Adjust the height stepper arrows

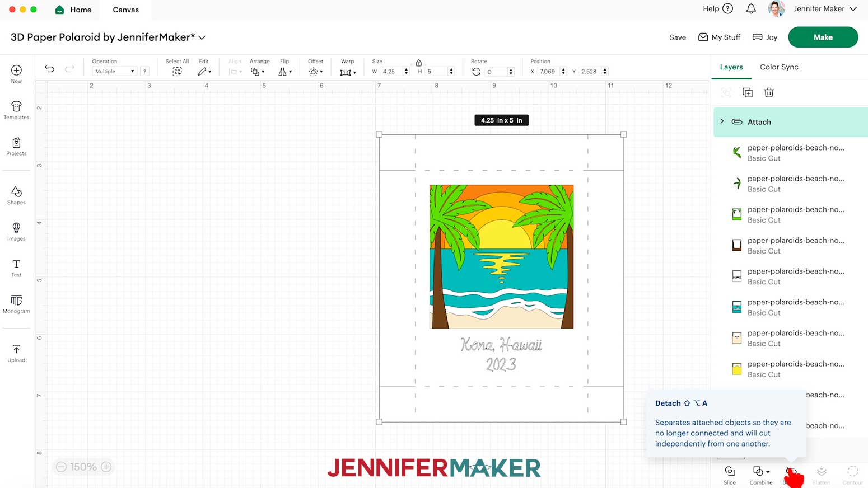(x=451, y=72)
